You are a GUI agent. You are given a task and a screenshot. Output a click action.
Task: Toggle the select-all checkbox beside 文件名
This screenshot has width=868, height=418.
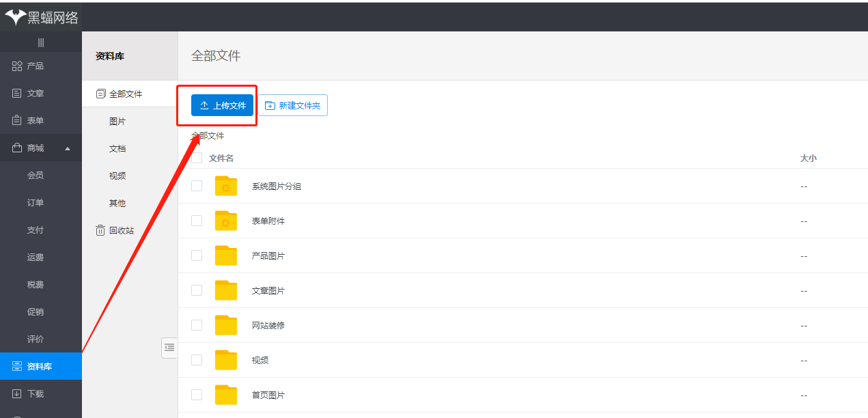point(197,158)
